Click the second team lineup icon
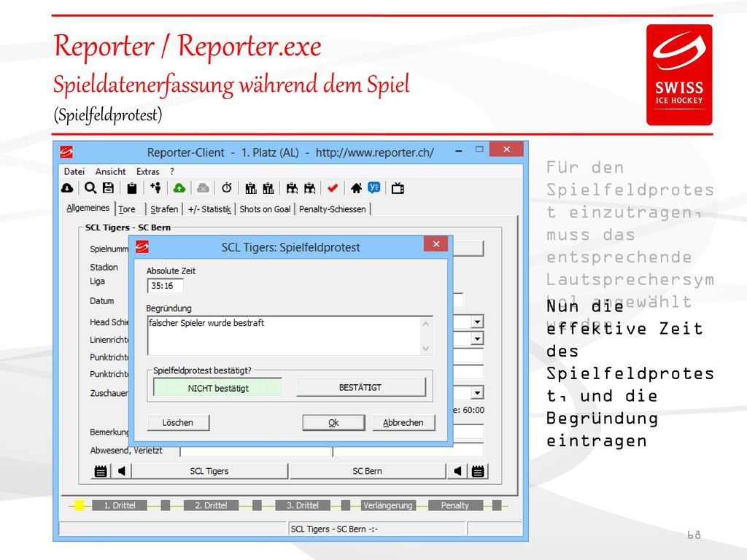Viewport: 747px width, 560px height. click(268, 188)
